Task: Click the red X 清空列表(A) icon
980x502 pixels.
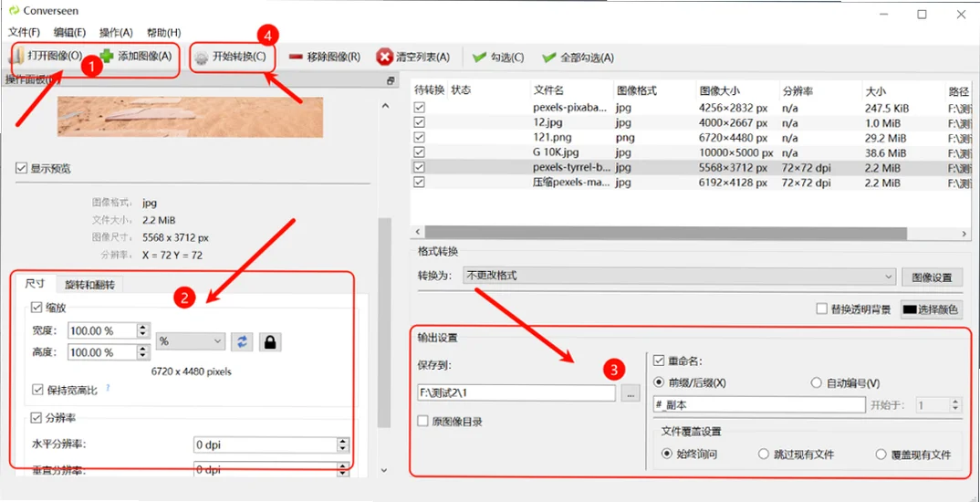Action: [x=384, y=58]
